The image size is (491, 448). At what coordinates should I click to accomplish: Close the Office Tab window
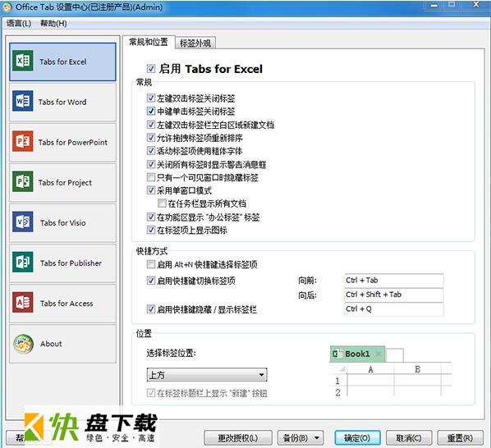(476, 4)
